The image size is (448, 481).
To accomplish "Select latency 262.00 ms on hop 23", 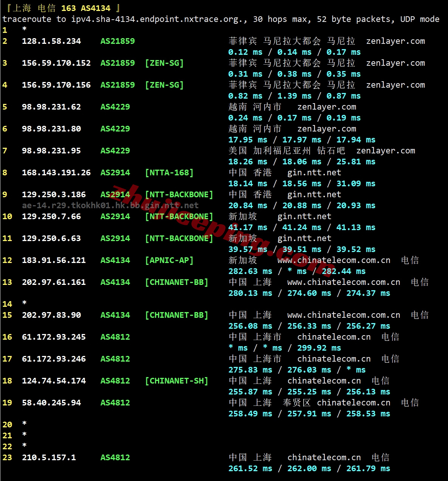I will click(x=309, y=469).
